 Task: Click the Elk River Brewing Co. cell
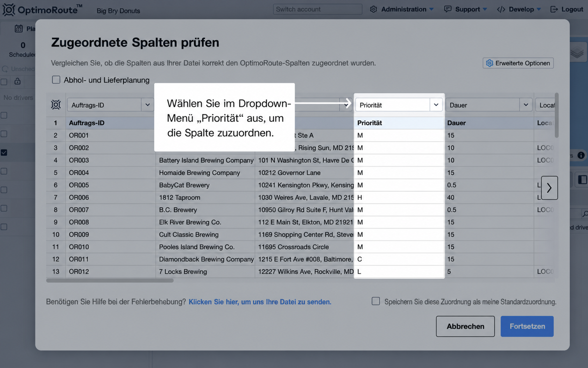[x=205, y=222]
